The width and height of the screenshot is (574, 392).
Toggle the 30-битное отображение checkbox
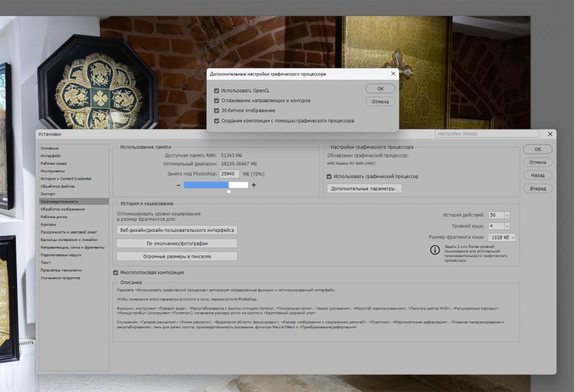click(x=216, y=111)
